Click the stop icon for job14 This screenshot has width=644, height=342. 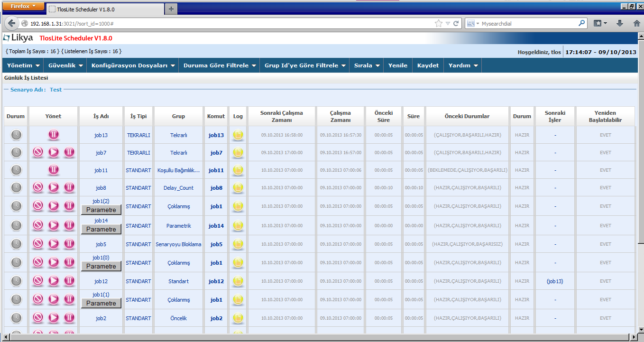(38, 225)
